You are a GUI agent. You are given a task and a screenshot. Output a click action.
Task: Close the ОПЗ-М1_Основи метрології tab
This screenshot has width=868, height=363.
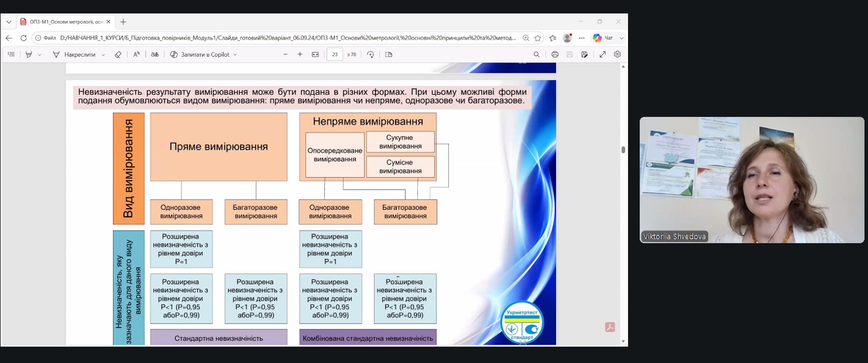pos(108,22)
